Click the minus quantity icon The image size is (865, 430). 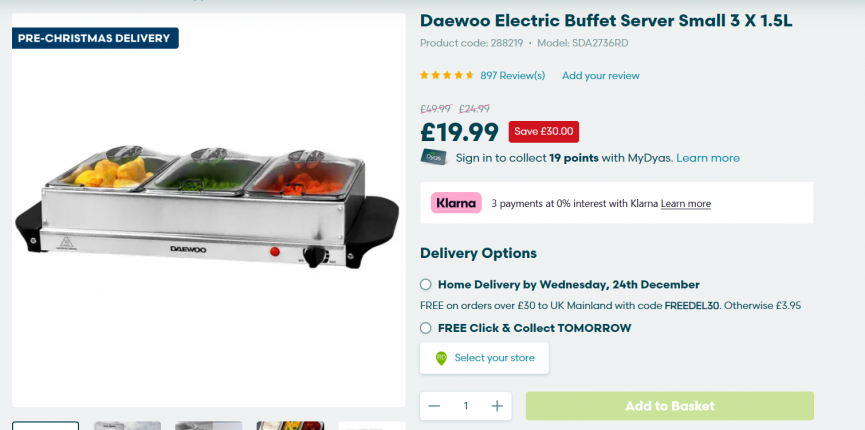click(434, 406)
